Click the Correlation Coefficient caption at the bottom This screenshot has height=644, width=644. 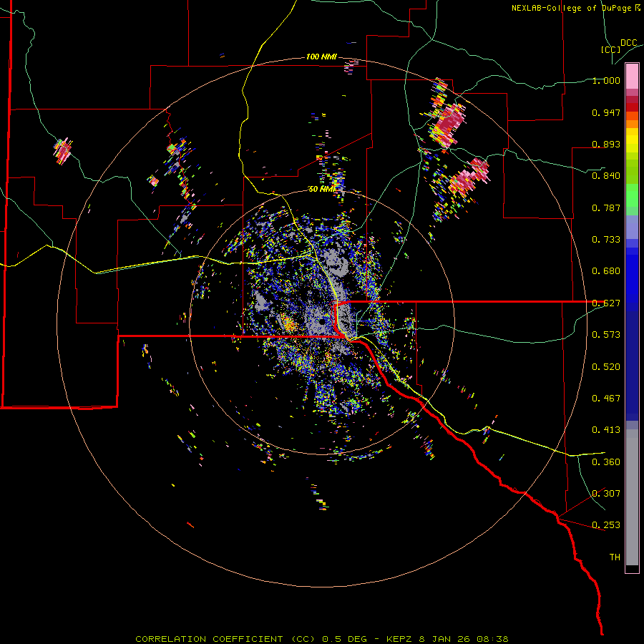coord(322,639)
